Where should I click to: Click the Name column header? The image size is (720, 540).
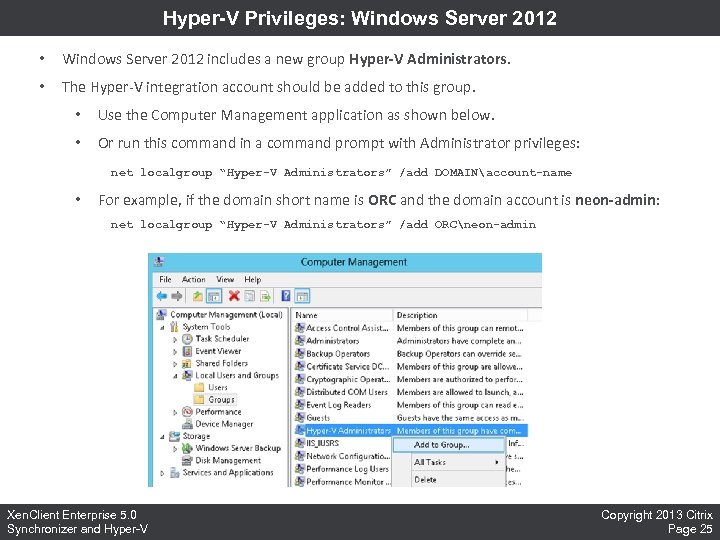pyautogui.click(x=343, y=315)
